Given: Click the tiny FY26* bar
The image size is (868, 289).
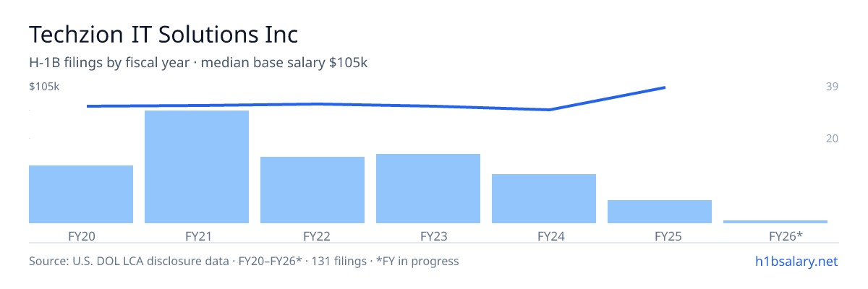Looking at the screenshot, I should [x=775, y=222].
